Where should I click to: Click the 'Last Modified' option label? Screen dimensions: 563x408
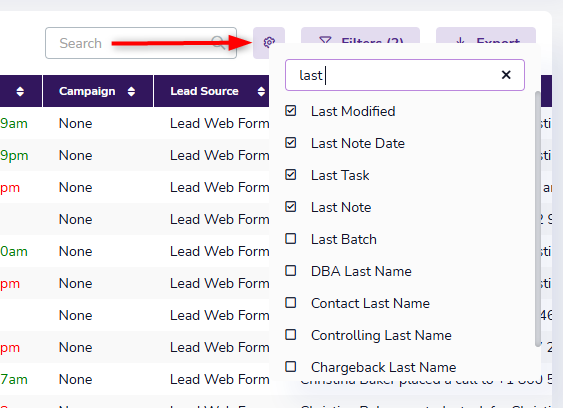[x=353, y=111]
